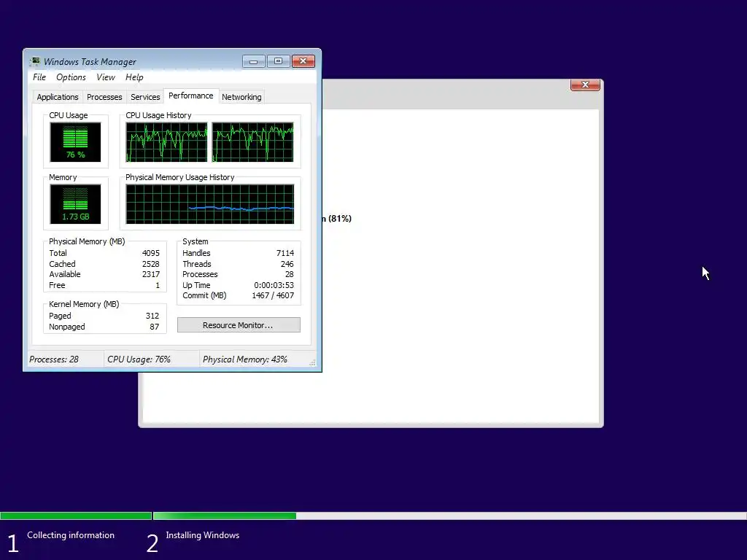Viewport: 747px width, 560px height.
Task: Minimize the Task Manager window
Action: click(253, 61)
